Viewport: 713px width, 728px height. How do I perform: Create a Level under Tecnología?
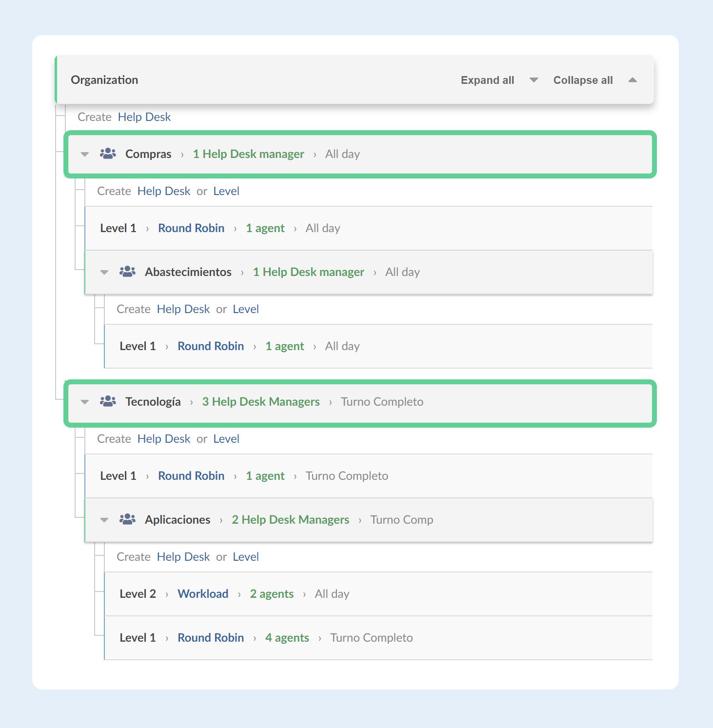226,438
